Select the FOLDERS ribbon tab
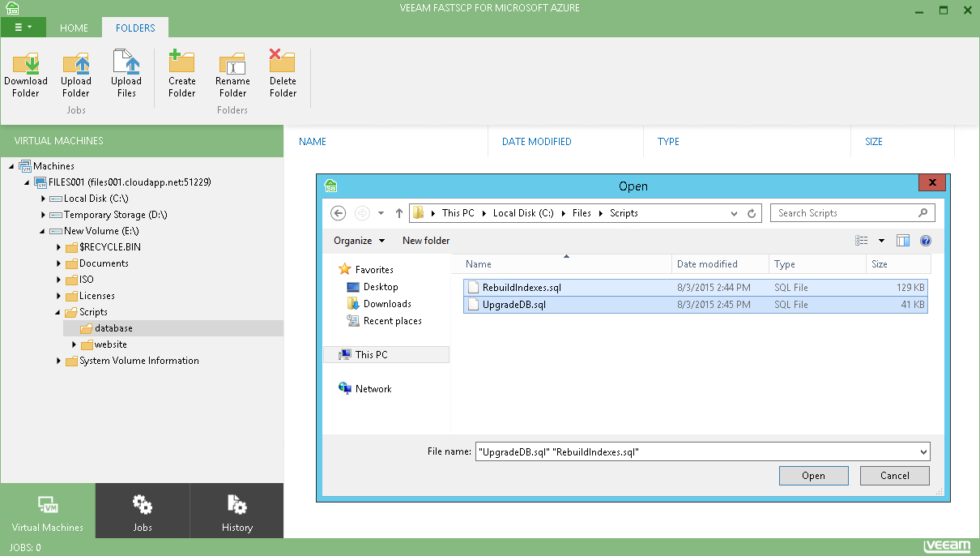The width and height of the screenshot is (980, 556). 135,28
